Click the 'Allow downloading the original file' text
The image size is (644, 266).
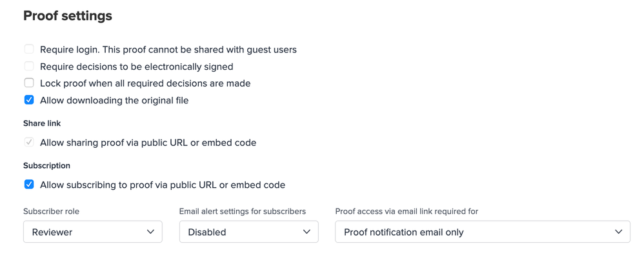114,101
